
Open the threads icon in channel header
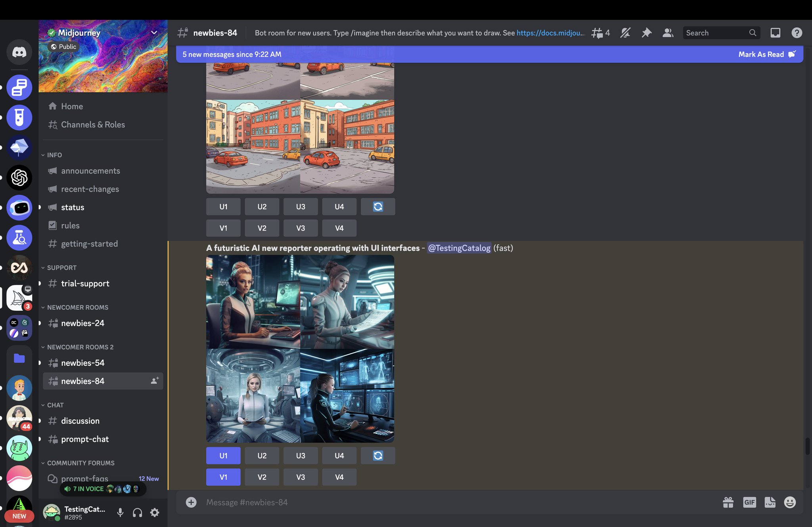[600, 33]
